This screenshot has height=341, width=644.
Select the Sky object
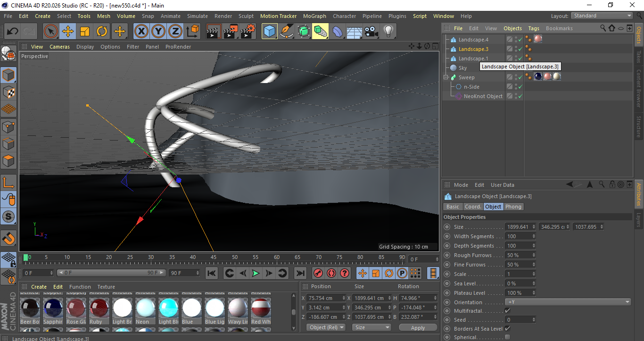[462, 68]
